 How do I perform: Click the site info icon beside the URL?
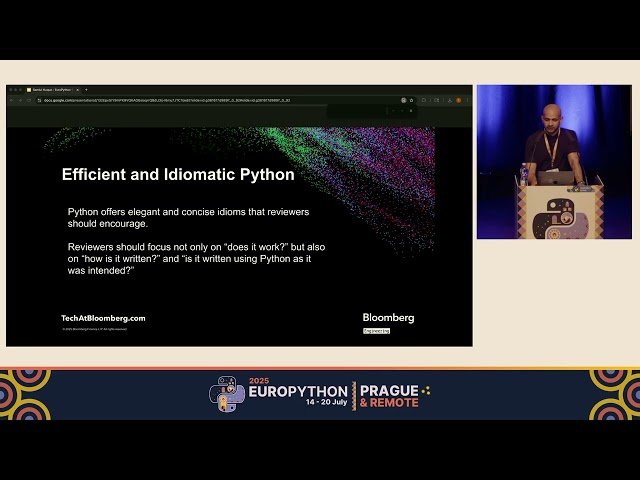click(38, 100)
